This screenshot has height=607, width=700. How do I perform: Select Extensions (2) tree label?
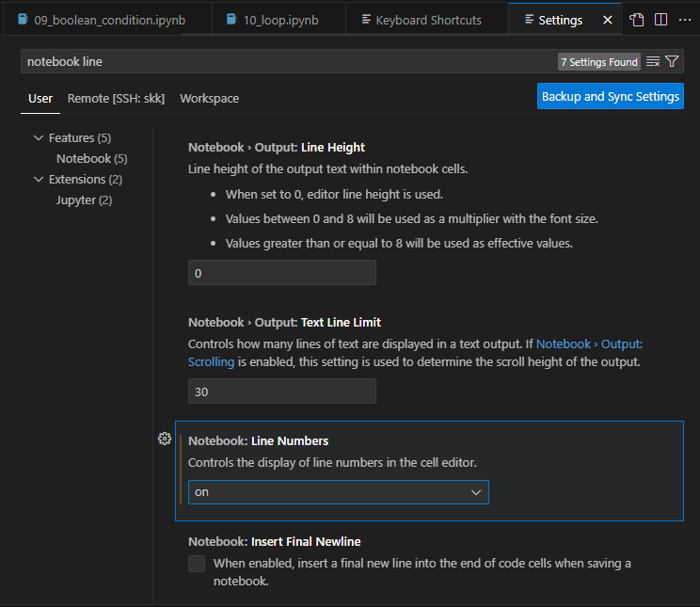tap(86, 180)
